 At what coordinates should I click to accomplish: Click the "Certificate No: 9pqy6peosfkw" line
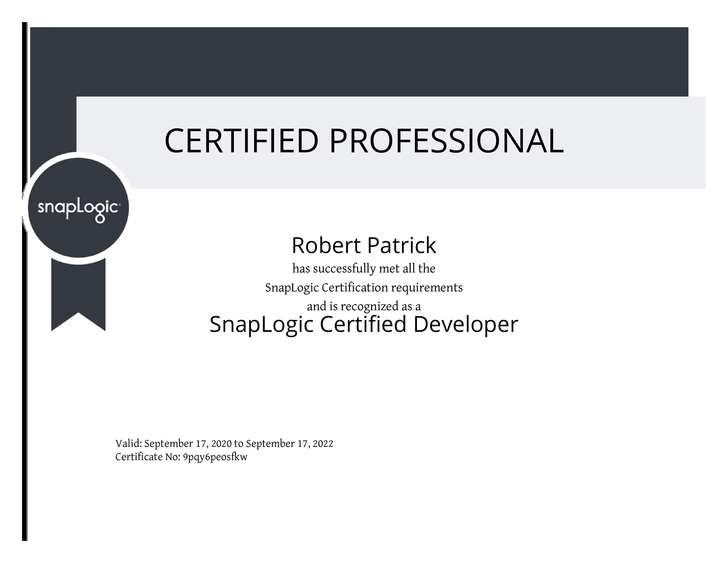click(182, 457)
